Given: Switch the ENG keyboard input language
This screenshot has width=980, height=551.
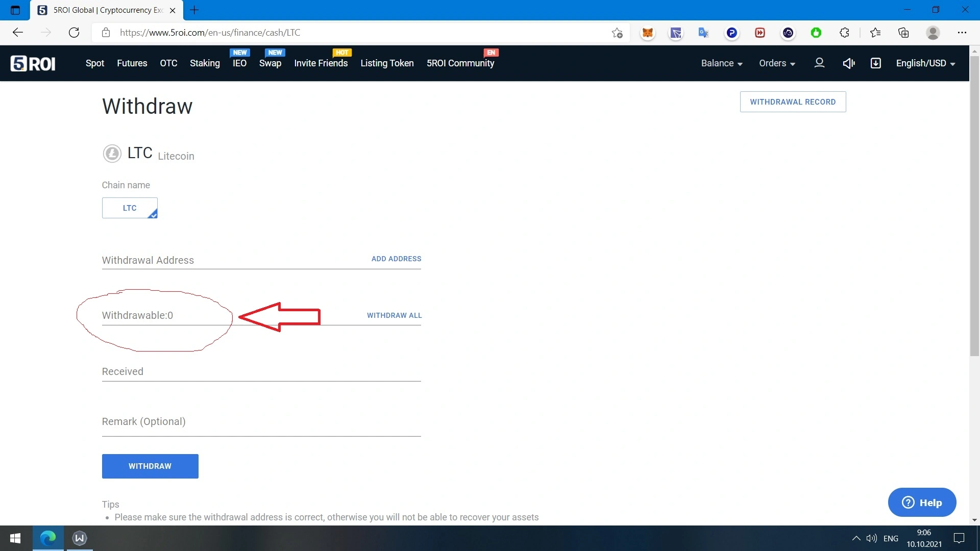Looking at the screenshot, I should pos(891,538).
